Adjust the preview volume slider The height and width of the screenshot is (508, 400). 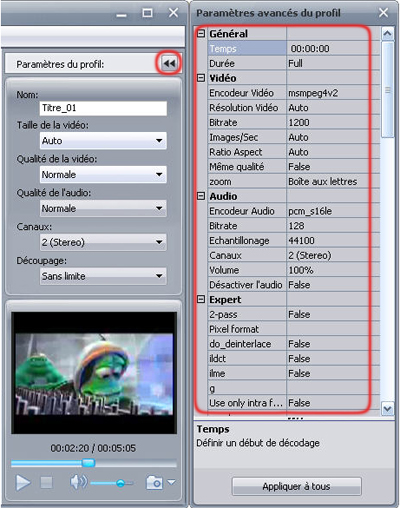click(x=120, y=483)
